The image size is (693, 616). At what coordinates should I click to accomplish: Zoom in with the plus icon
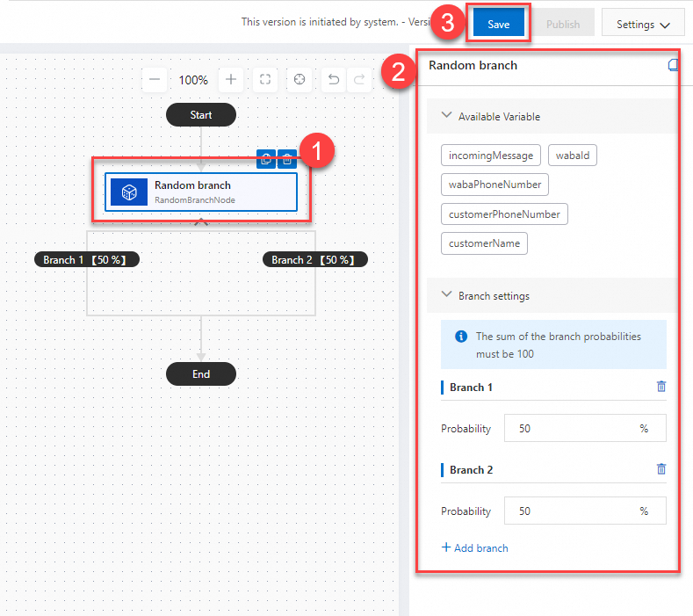231,80
